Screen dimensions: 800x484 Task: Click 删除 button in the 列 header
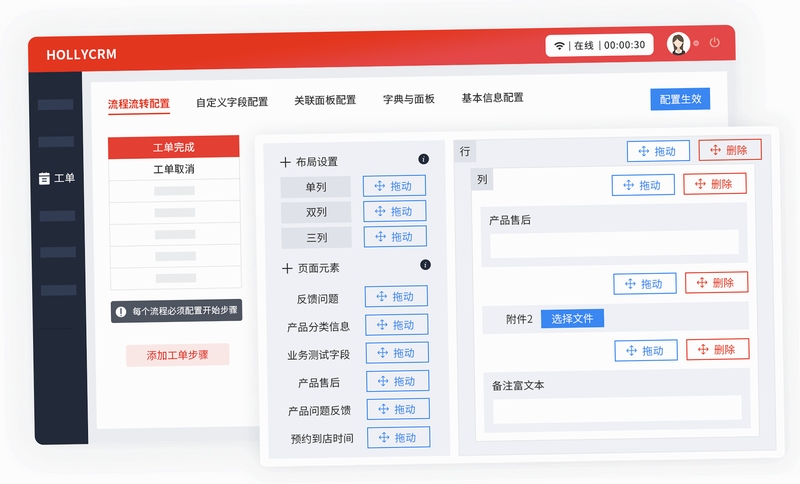point(715,184)
